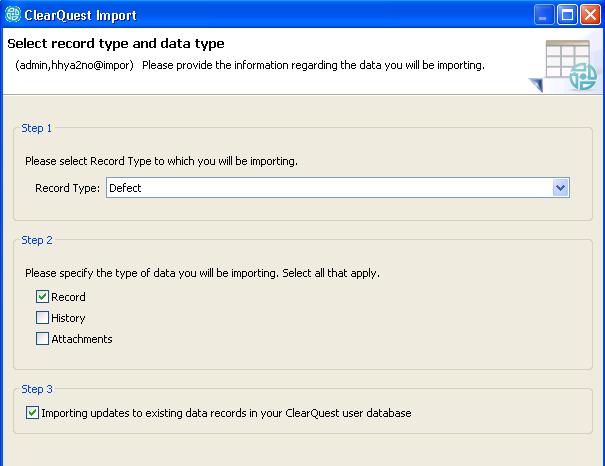The height and width of the screenshot is (466, 605).
Task: Click the '(admin,hhya2no@impor)' user info text
Action: [x=74, y=65]
